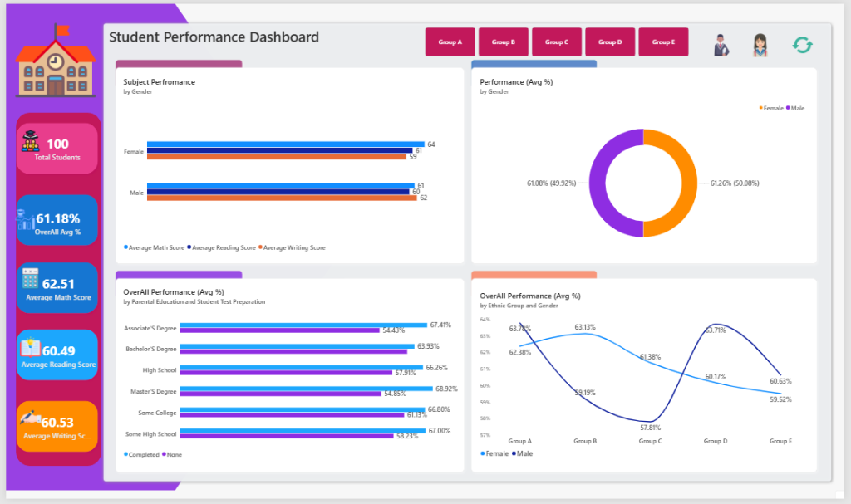Select the Group C filter button
851x504 pixels.
coord(556,42)
